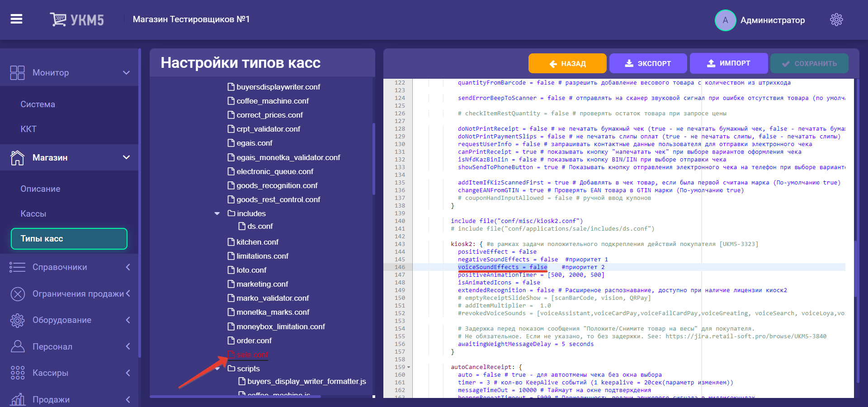Click the scripts folder icon
The image size is (868, 407).
pyautogui.click(x=231, y=368)
